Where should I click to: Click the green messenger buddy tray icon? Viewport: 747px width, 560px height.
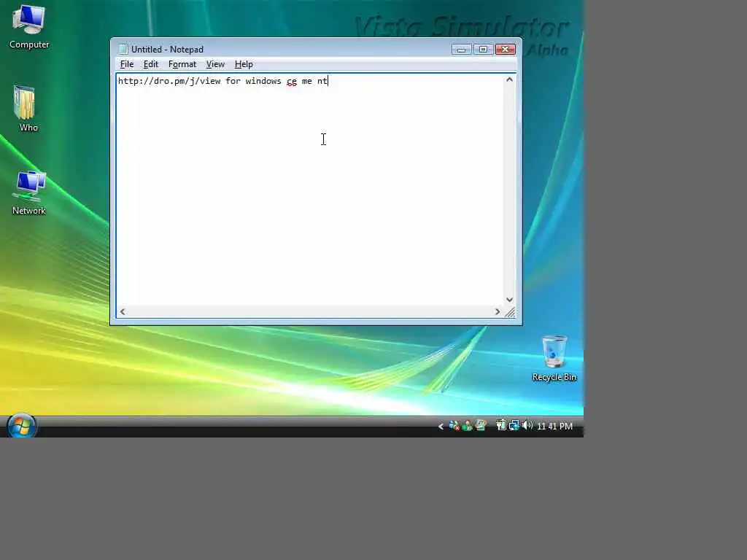pos(468,426)
